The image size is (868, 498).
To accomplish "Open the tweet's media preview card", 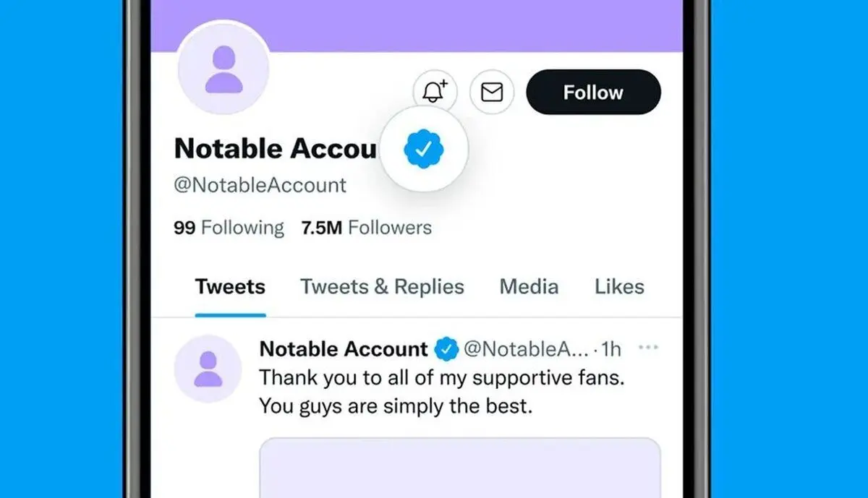I will 460,467.
